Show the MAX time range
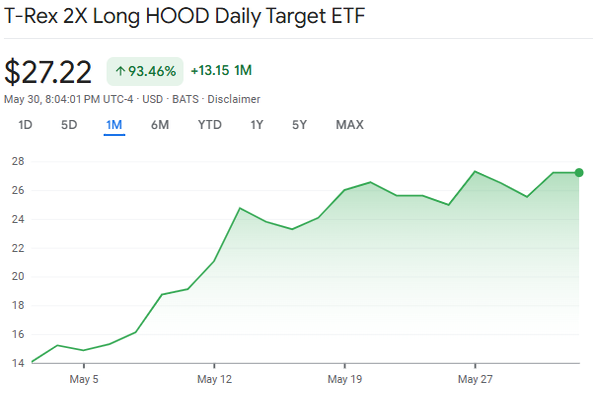The height and width of the screenshot is (395, 593). 350,125
